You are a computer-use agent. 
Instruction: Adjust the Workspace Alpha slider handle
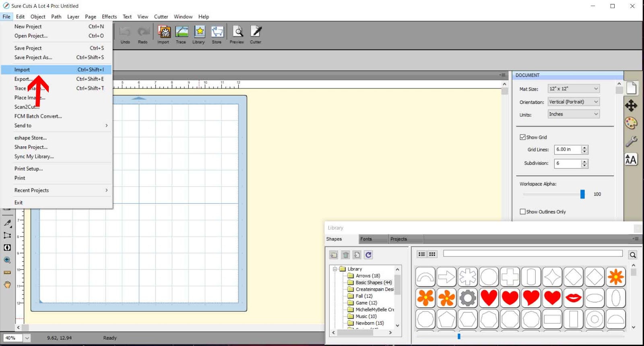click(x=582, y=194)
